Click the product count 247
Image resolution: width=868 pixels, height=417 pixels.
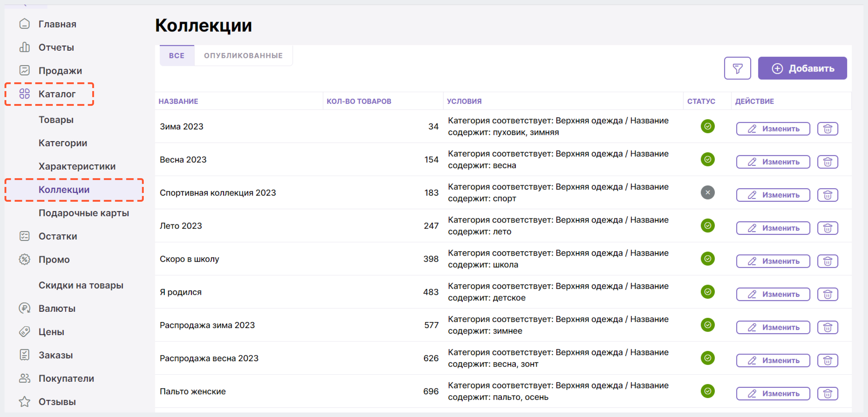click(431, 226)
